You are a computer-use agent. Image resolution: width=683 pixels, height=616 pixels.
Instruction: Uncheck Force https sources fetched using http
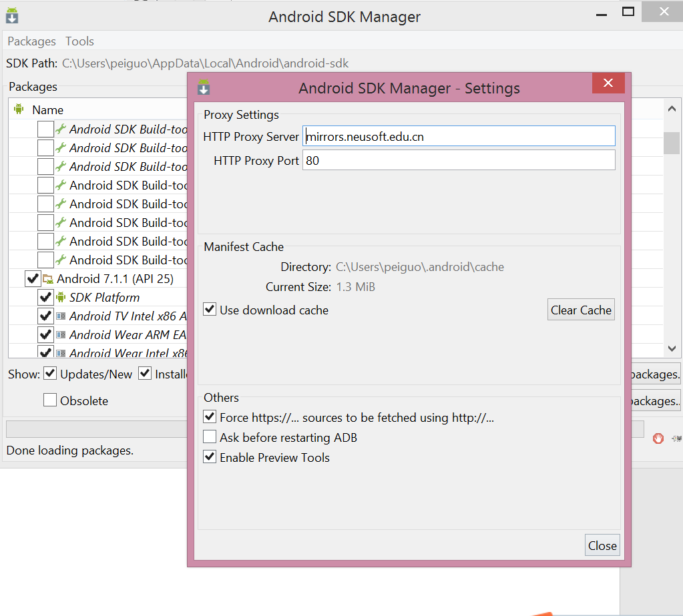210,417
